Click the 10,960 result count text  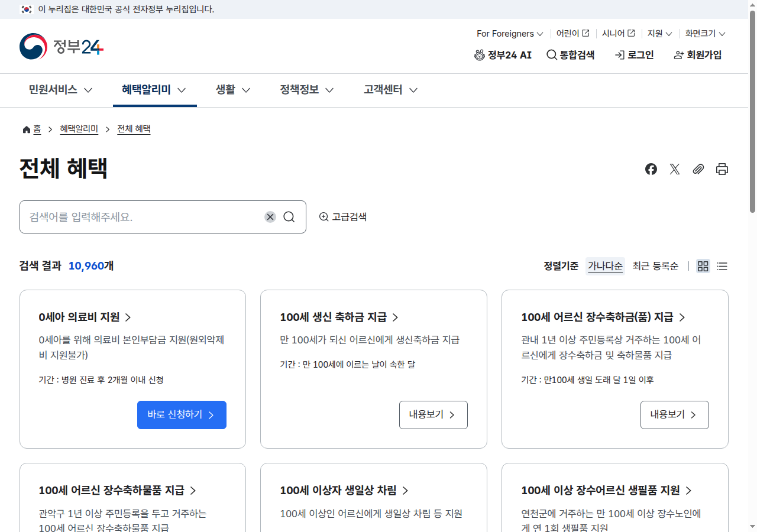86,266
